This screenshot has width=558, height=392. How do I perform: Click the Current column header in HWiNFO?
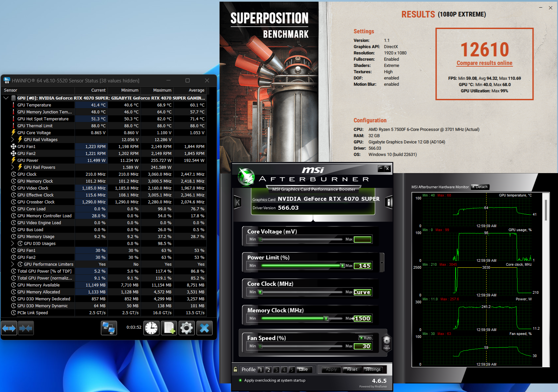pyautogui.click(x=91, y=90)
